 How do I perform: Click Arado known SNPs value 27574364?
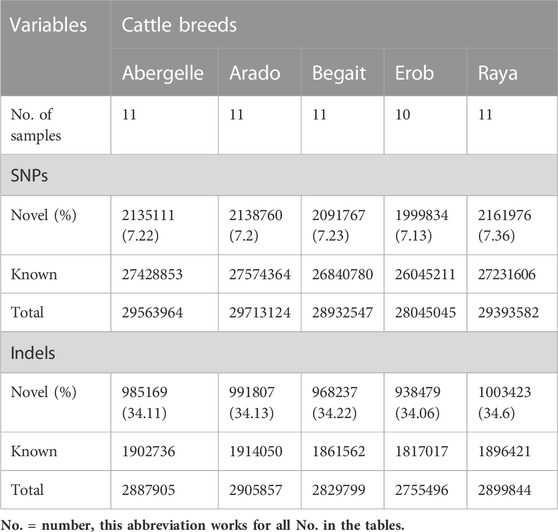click(x=259, y=274)
